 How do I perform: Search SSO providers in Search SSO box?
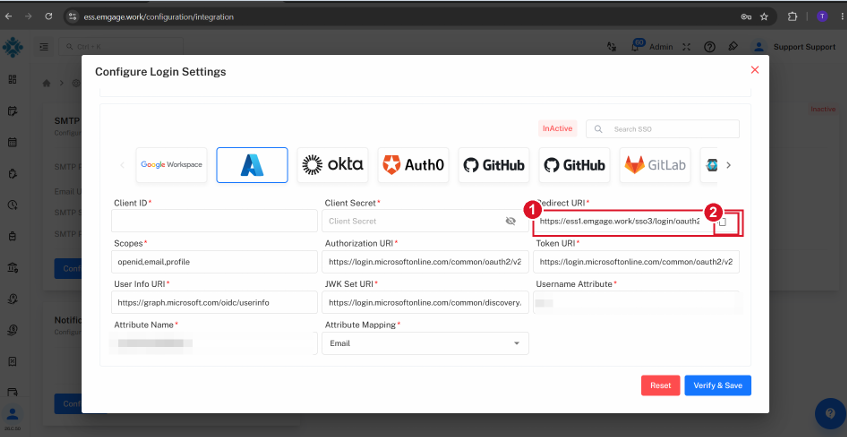(663, 129)
